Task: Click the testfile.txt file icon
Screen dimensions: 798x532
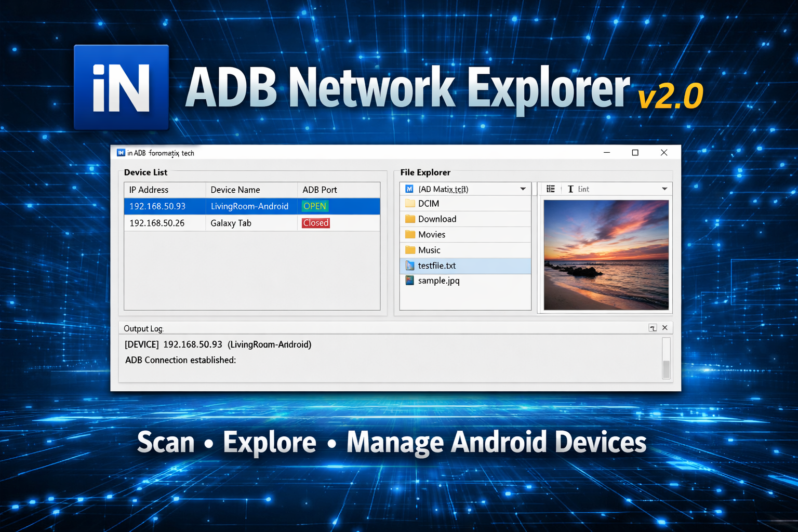Action: click(x=409, y=265)
